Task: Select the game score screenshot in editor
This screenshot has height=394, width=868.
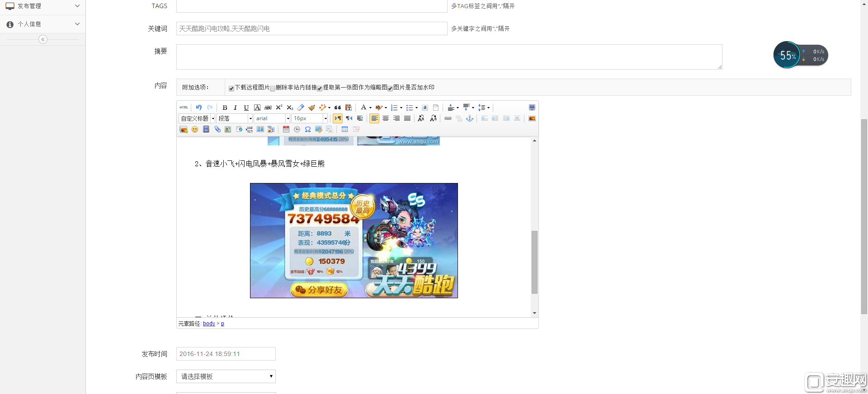Action: click(354, 240)
